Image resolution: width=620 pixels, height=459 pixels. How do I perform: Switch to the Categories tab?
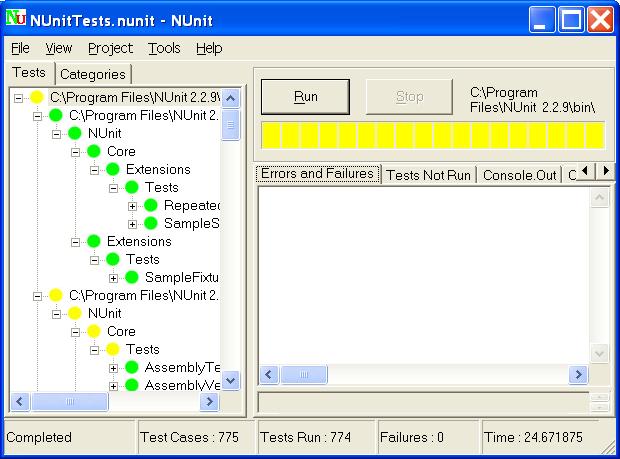pos(93,74)
